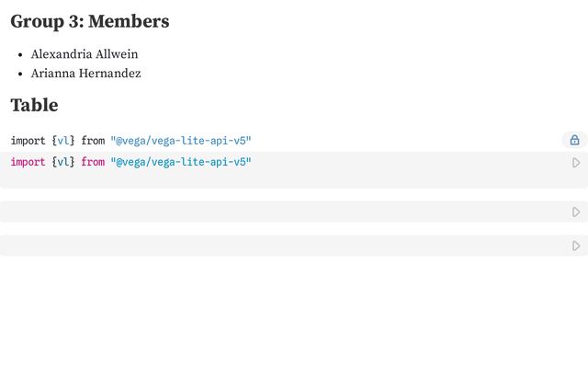Click the gap between the two empty cells
The height and width of the screenshot is (368, 588).
point(294,229)
